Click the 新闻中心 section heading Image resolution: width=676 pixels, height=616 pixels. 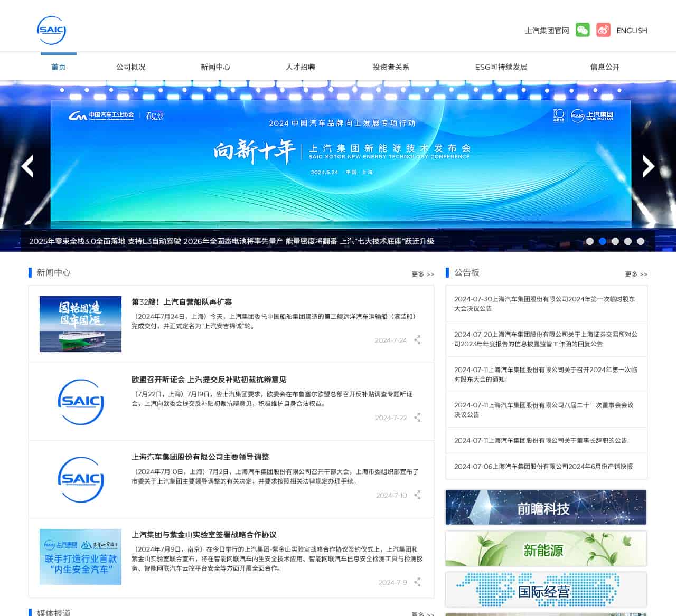[54, 272]
